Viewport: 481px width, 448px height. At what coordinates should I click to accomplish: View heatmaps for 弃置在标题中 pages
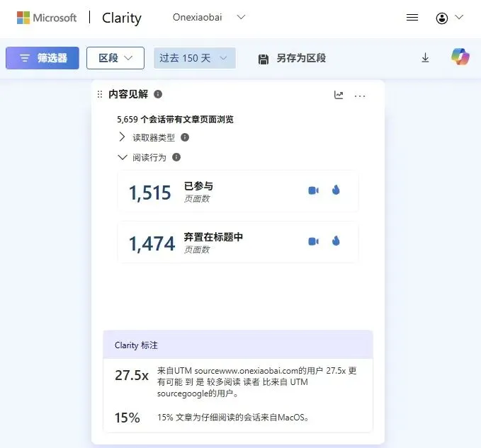coord(336,241)
